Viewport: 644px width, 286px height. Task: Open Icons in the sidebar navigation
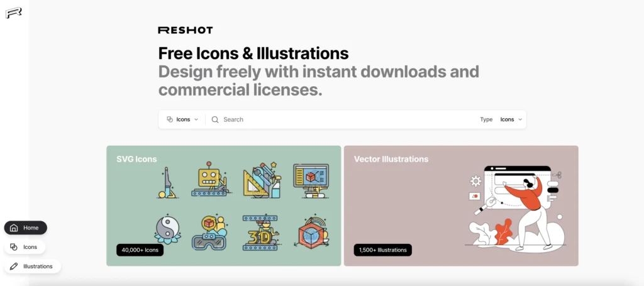(24, 247)
